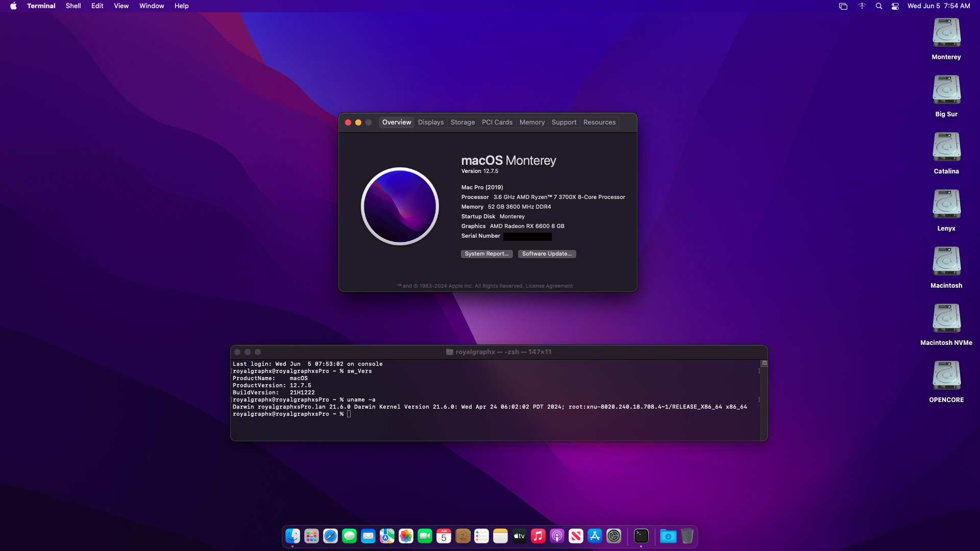Image resolution: width=980 pixels, height=551 pixels.
Task: Open Notes from the Dock
Action: [500, 536]
